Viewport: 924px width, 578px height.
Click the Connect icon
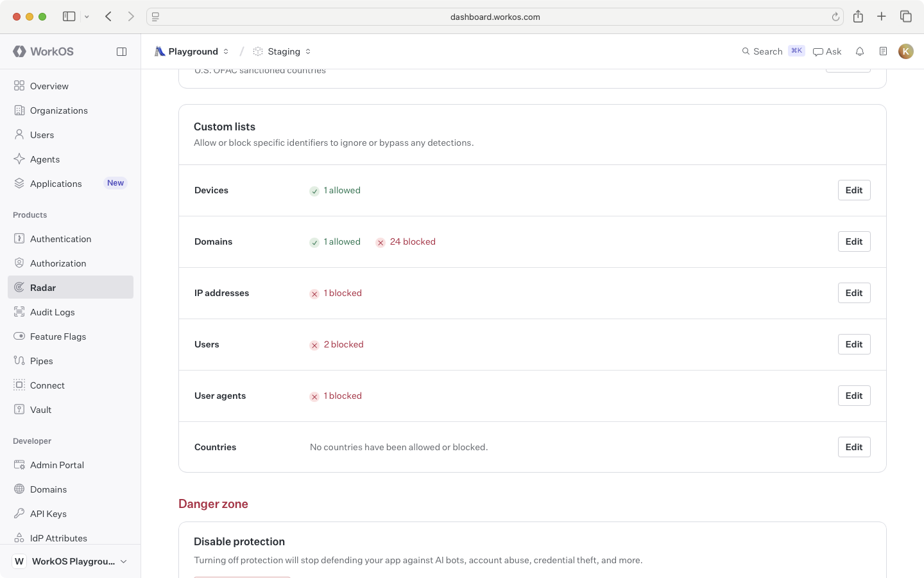pyautogui.click(x=19, y=385)
